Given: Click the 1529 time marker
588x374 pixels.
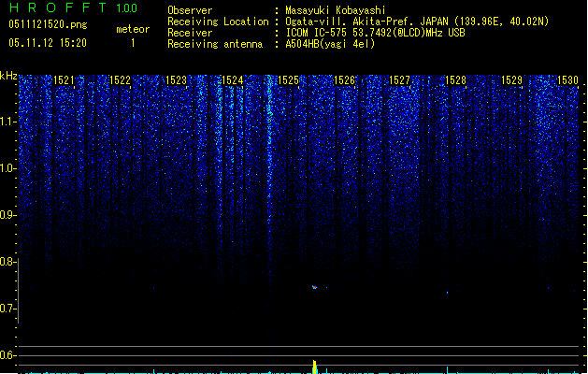Looking at the screenshot, I should pos(512,80).
